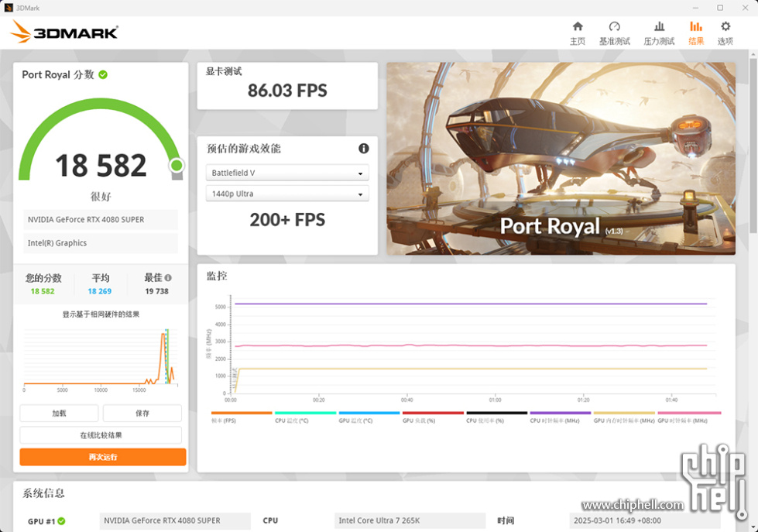The image size is (758, 532).
Task: Click 最佳 score value 19 738
Action: pyautogui.click(x=156, y=291)
